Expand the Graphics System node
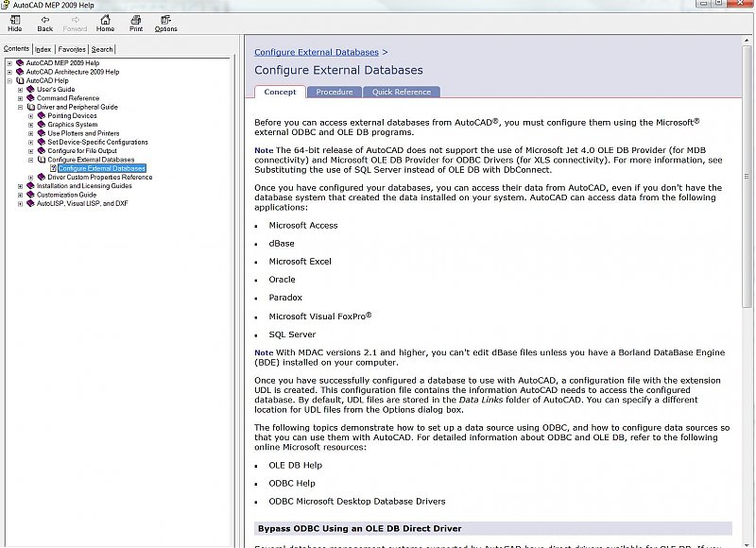Viewport: 756px width, 548px height. pos(31,125)
